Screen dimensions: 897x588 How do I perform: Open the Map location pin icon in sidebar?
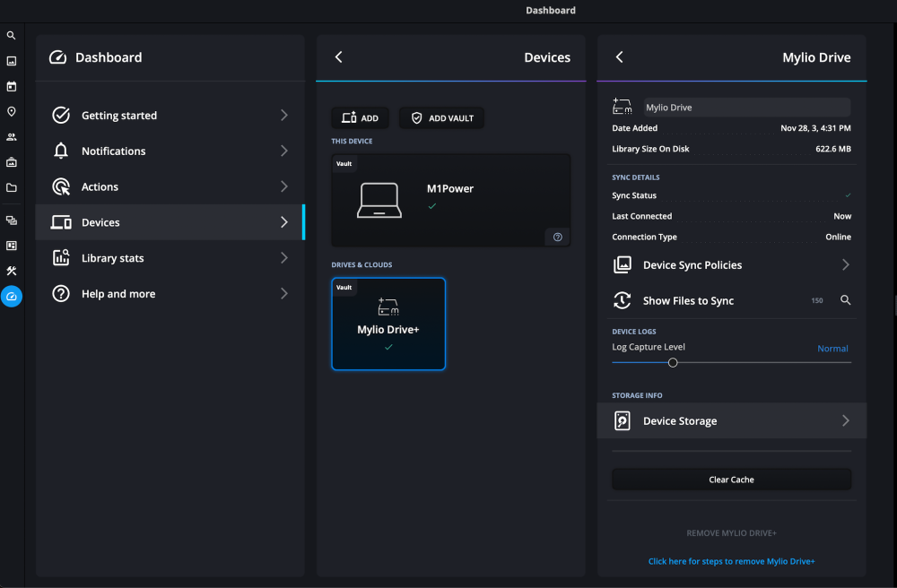(x=11, y=111)
